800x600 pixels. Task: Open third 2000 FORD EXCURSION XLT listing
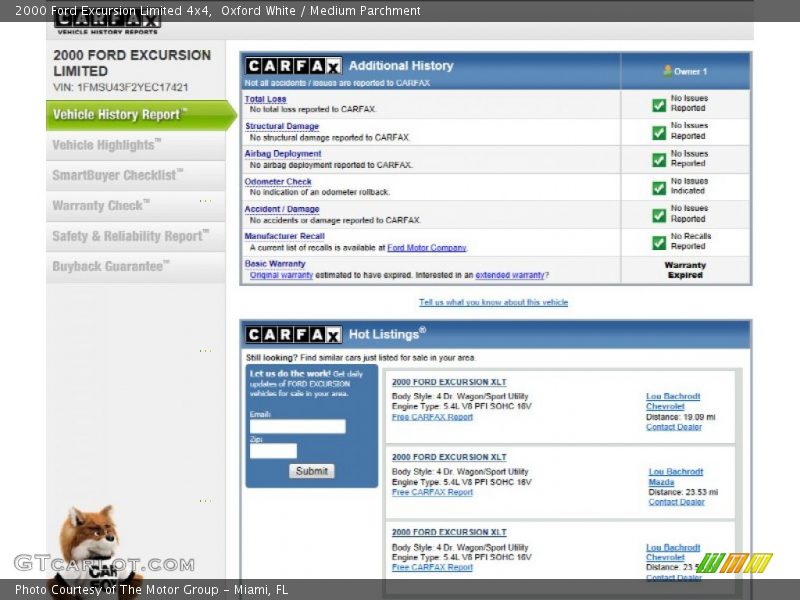click(449, 532)
